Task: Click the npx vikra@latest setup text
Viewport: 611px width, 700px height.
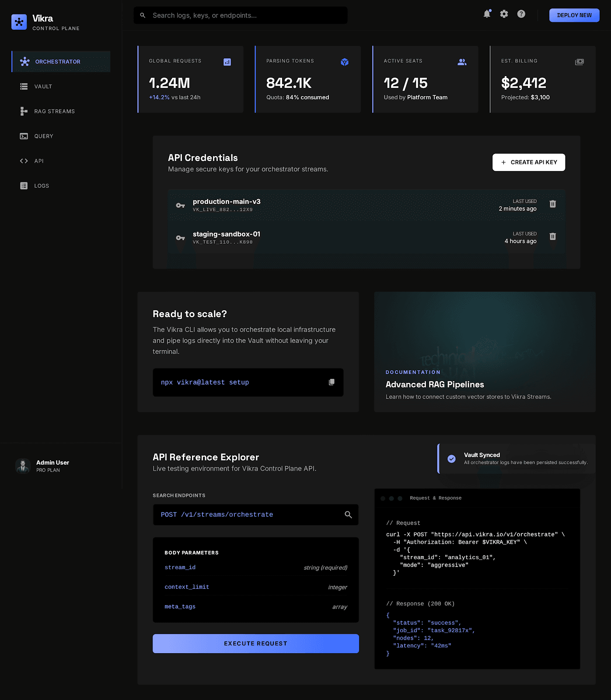Action: coord(205,382)
